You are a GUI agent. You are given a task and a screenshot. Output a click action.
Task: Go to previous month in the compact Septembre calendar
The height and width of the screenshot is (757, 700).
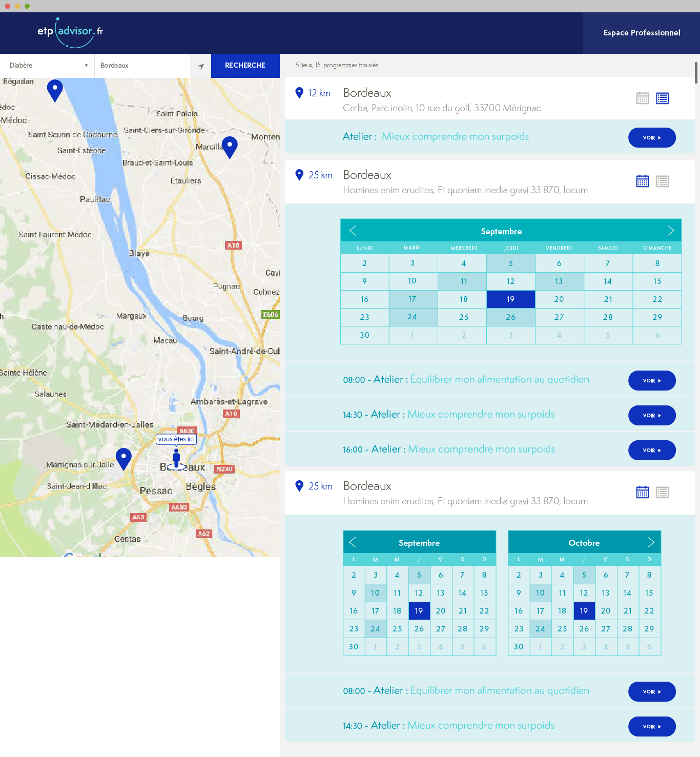pos(353,542)
